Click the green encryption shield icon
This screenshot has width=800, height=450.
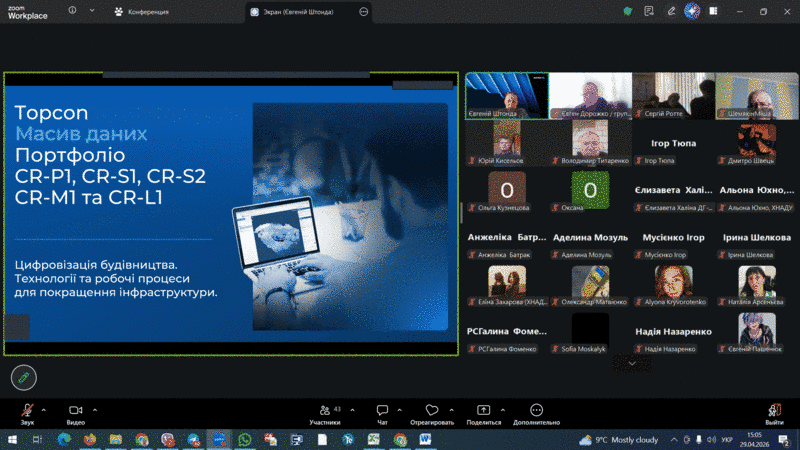[627, 11]
